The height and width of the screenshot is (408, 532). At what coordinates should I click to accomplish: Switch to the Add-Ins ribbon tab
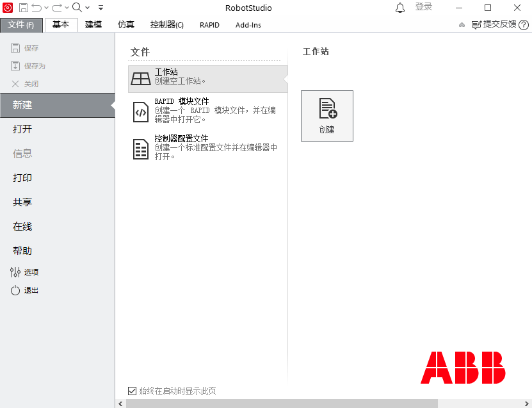(x=250, y=25)
